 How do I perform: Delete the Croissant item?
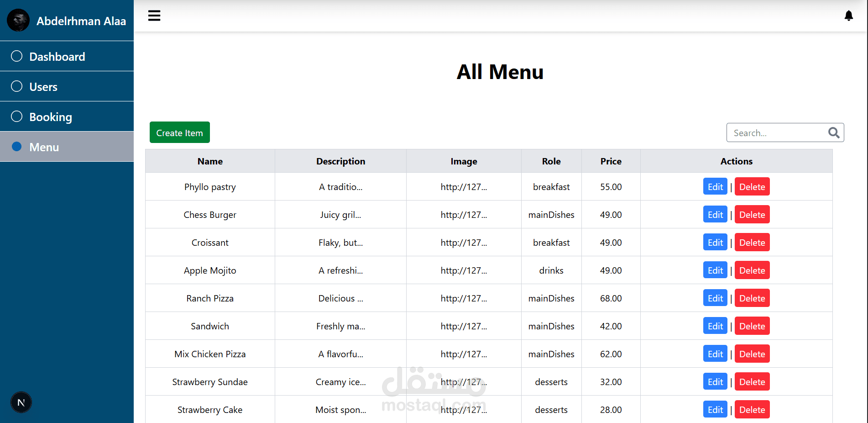752,242
